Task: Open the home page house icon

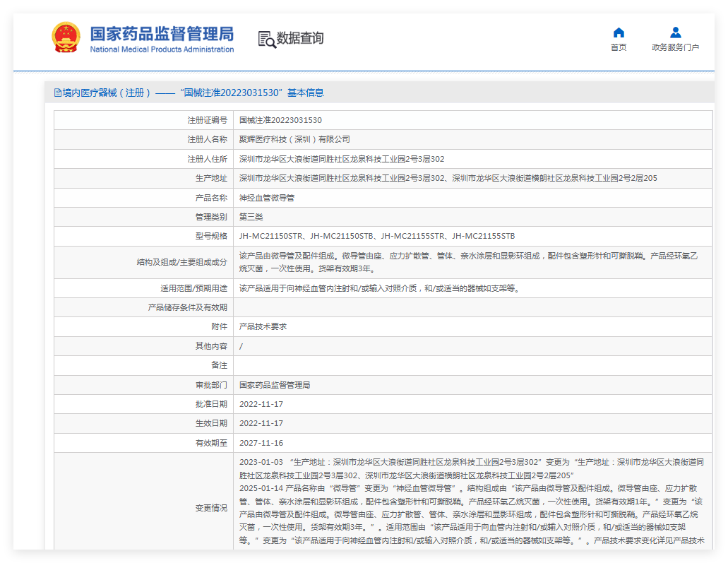Action: 619,32
